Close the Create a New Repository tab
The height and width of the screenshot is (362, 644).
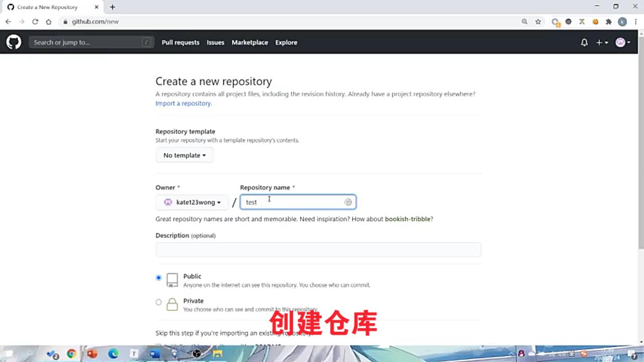click(x=97, y=7)
